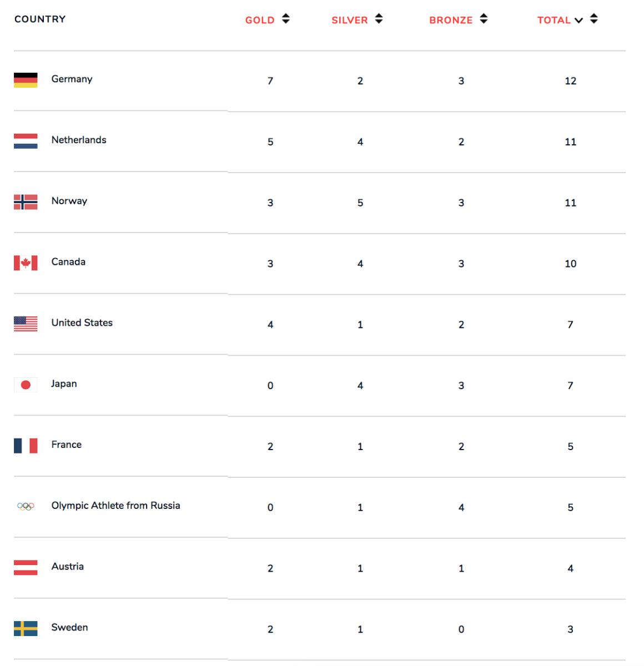Click the Austria flag icon
The height and width of the screenshot is (666, 644).
[26, 567]
